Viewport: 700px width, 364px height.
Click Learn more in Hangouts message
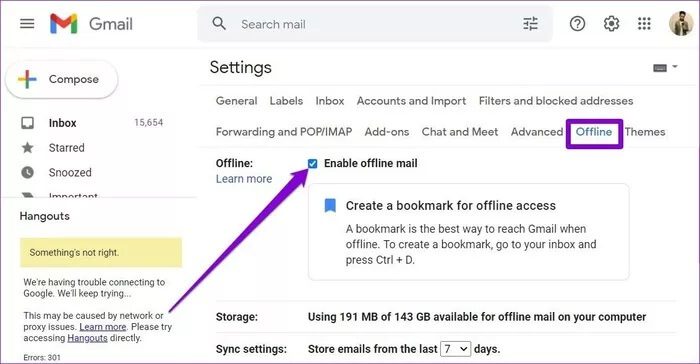pyautogui.click(x=103, y=327)
